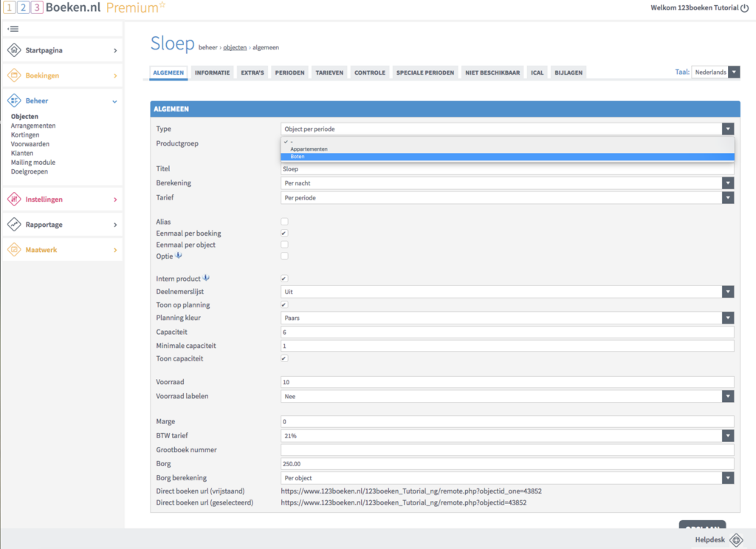This screenshot has height=549, width=756.
Task: Enable the Optie checkbox
Action: (284, 256)
